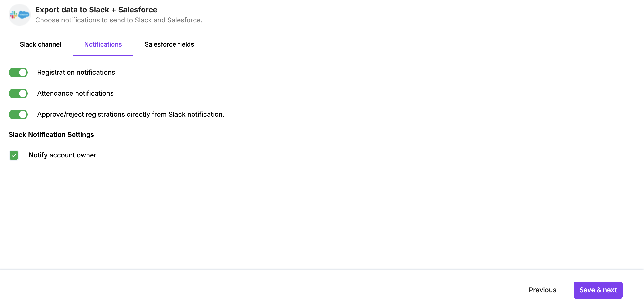
Task: Open the Salesforce fields tab
Action: point(169,44)
